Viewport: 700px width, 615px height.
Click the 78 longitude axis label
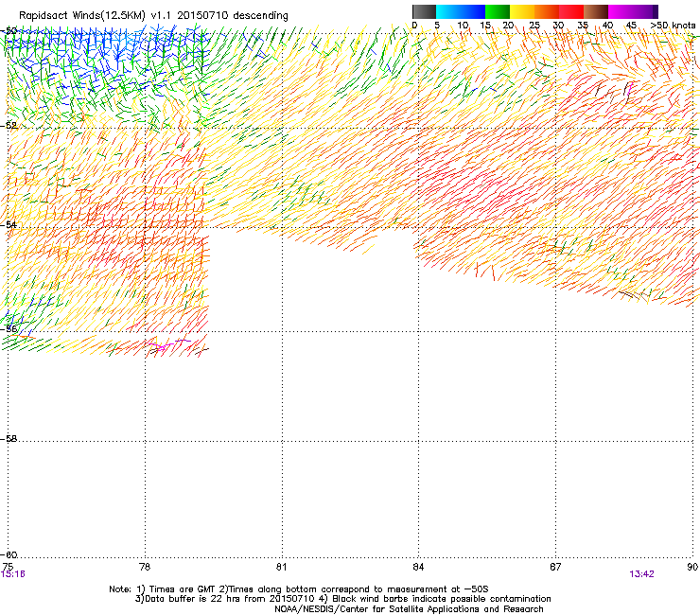145,567
